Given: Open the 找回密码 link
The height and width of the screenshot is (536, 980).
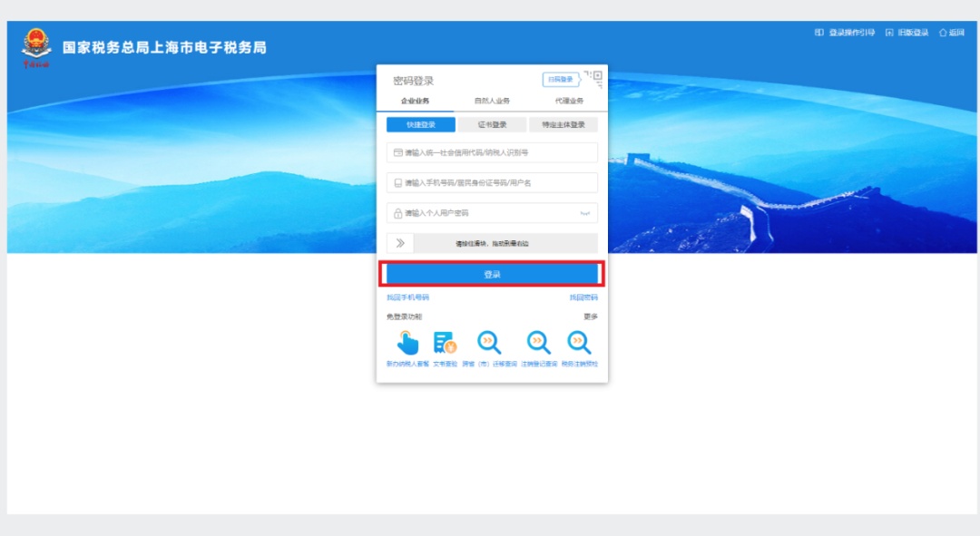Looking at the screenshot, I should [x=583, y=297].
